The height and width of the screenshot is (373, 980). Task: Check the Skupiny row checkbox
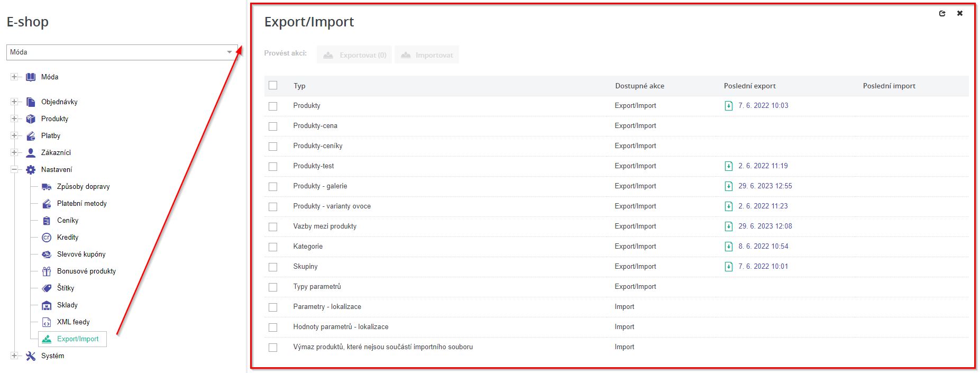coord(273,267)
